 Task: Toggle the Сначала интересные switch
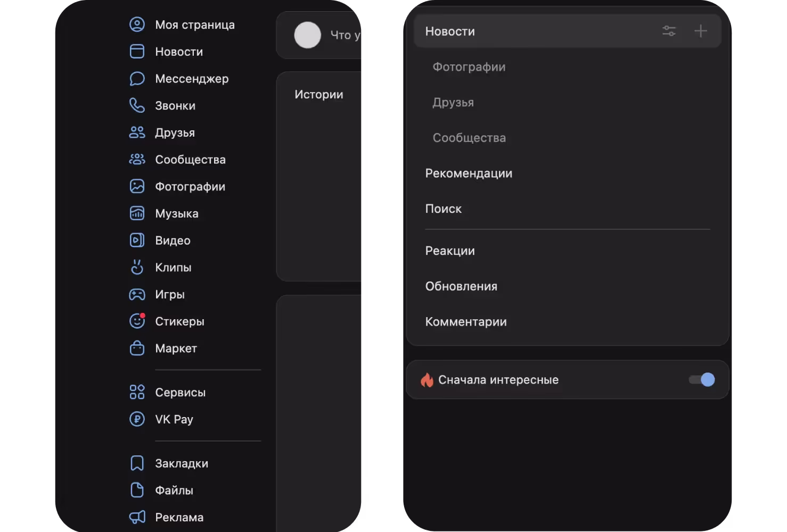701,380
